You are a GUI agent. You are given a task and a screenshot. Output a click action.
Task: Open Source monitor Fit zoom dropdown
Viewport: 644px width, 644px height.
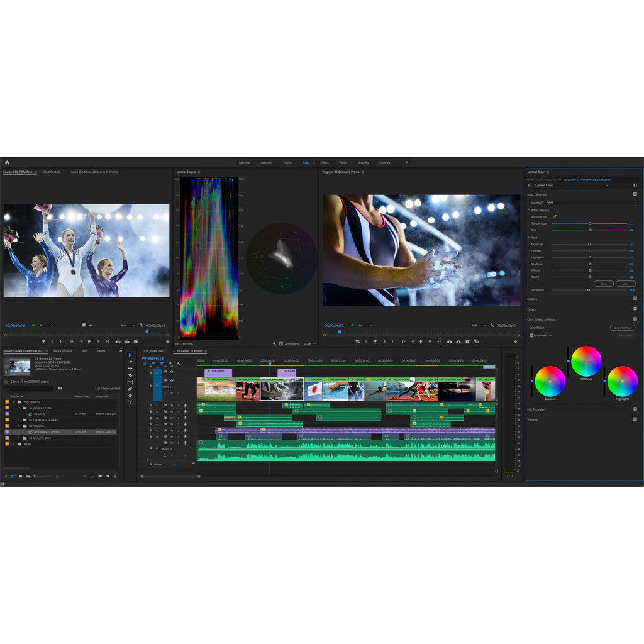point(46,325)
